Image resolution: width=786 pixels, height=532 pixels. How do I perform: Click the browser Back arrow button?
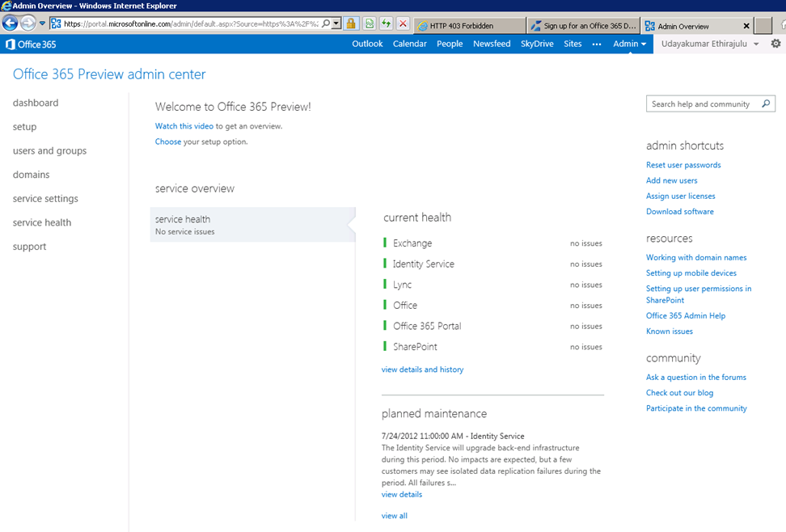pos(10,23)
